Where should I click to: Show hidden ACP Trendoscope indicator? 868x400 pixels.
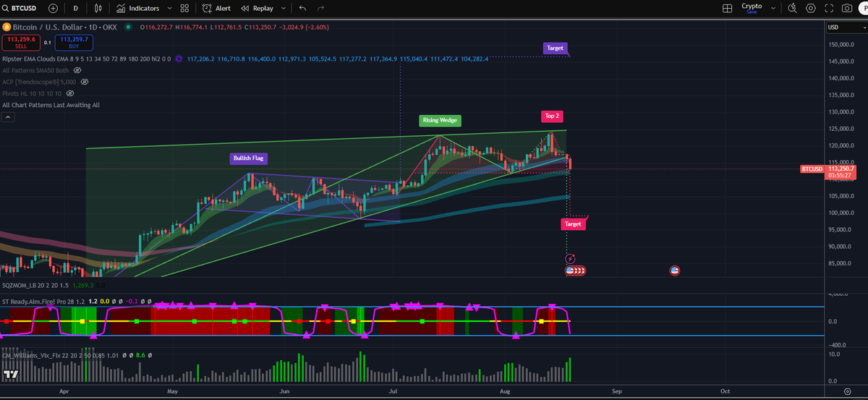[x=85, y=82]
